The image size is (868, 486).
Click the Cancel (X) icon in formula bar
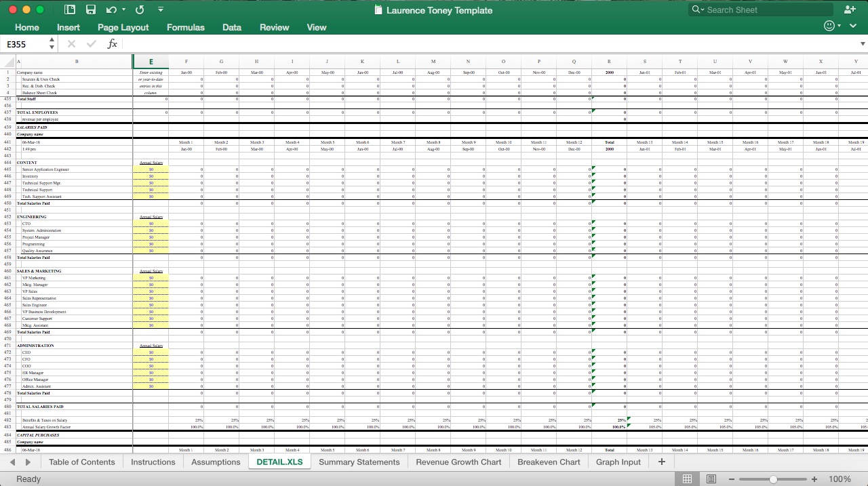71,43
